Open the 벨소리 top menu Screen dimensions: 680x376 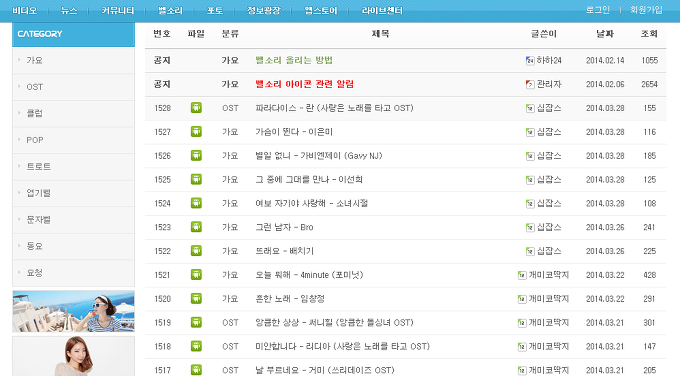pyautogui.click(x=170, y=10)
